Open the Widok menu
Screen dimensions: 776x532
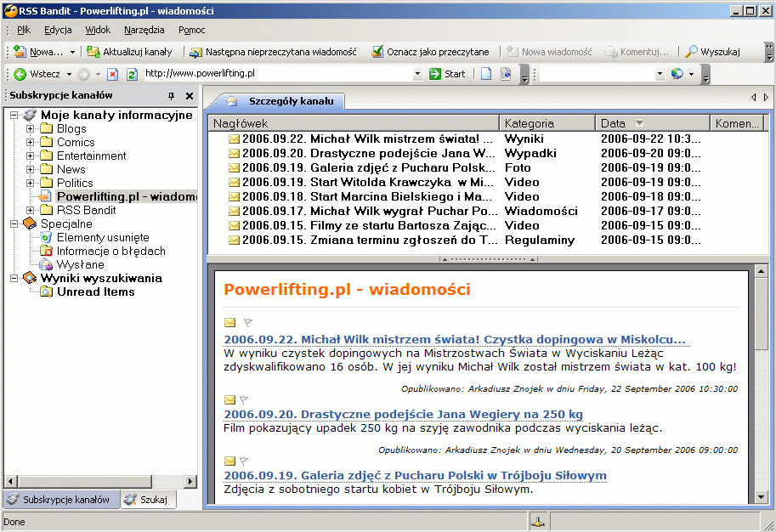(98, 30)
